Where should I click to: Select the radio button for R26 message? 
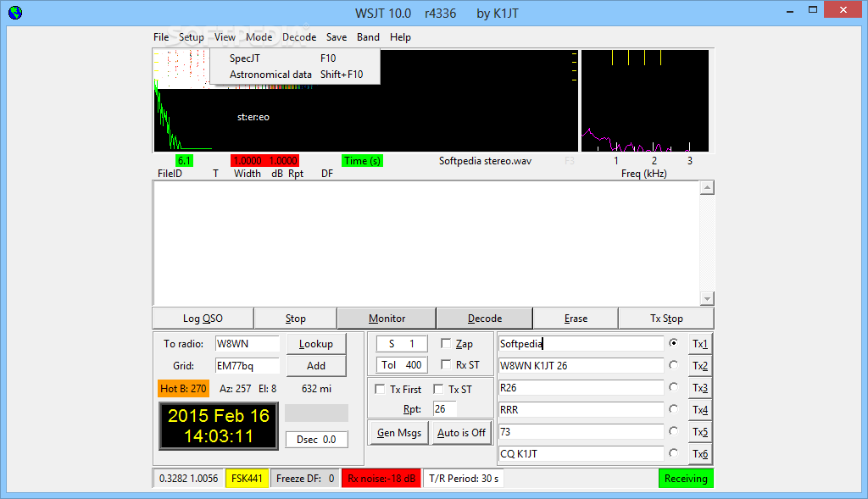pos(673,387)
